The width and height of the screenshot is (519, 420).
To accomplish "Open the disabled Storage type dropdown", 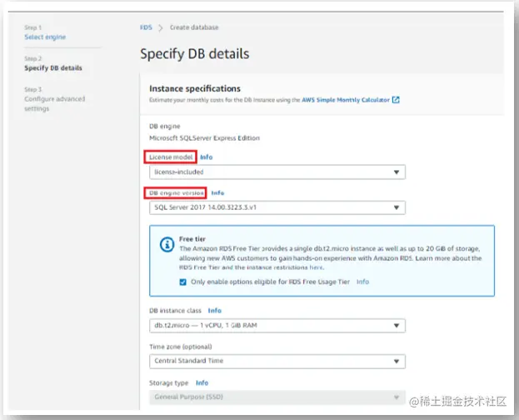I will pyautogui.click(x=277, y=397).
